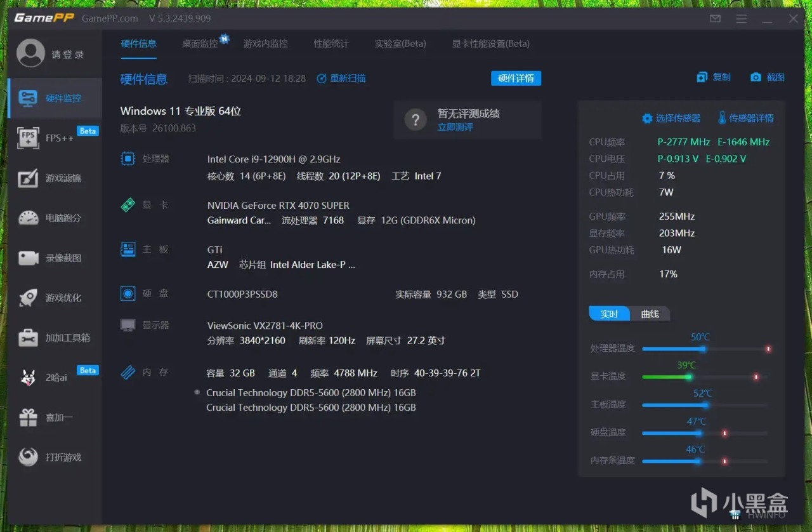The height and width of the screenshot is (532, 812).
Task: Click the 显卡温度 green slider bar
Action: click(x=705, y=376)
